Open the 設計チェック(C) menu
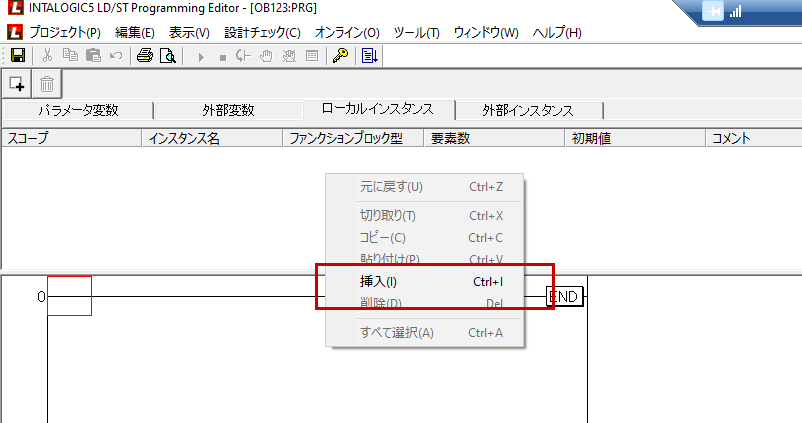802x423 pixels. tap(262, 32)
